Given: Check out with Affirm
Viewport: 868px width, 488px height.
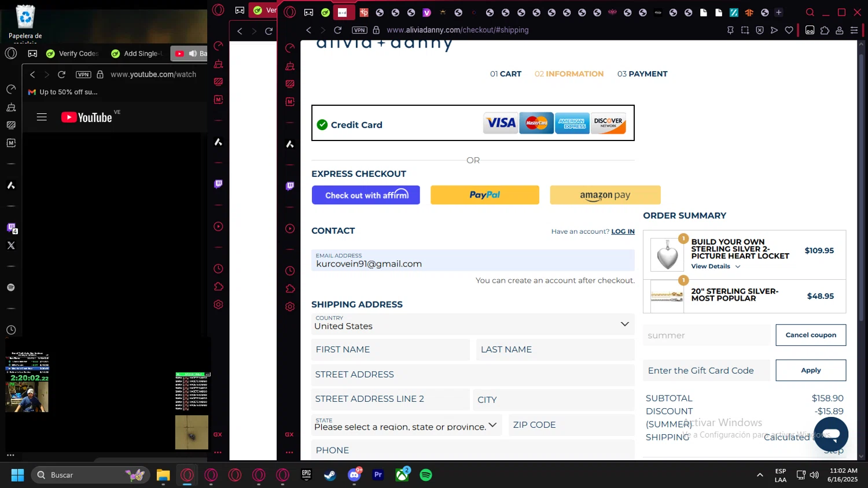Looking at the screenshot, I should tap(366, 195).
